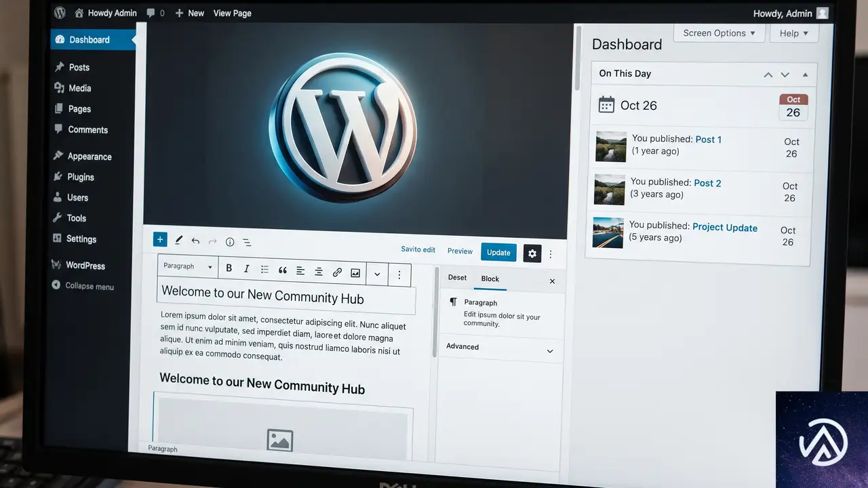Open the Plugins menu item
This screenshot has width=868, height=488.
click(73, 177)
